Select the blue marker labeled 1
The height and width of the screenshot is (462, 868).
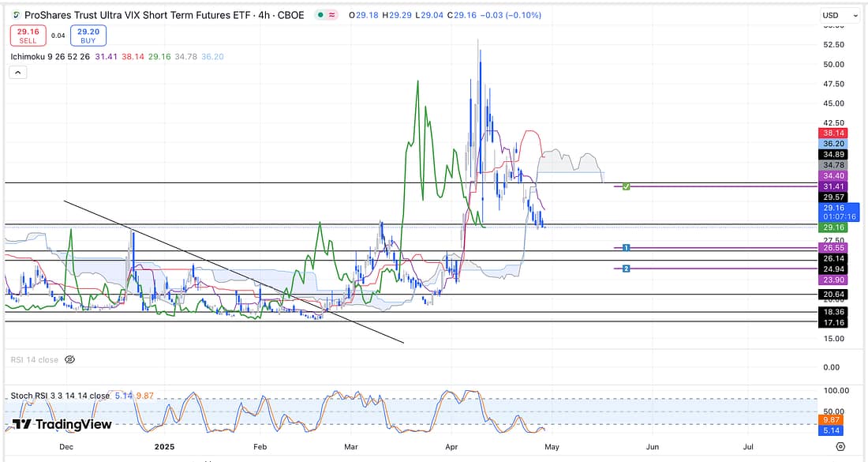(x=626, y=248)
